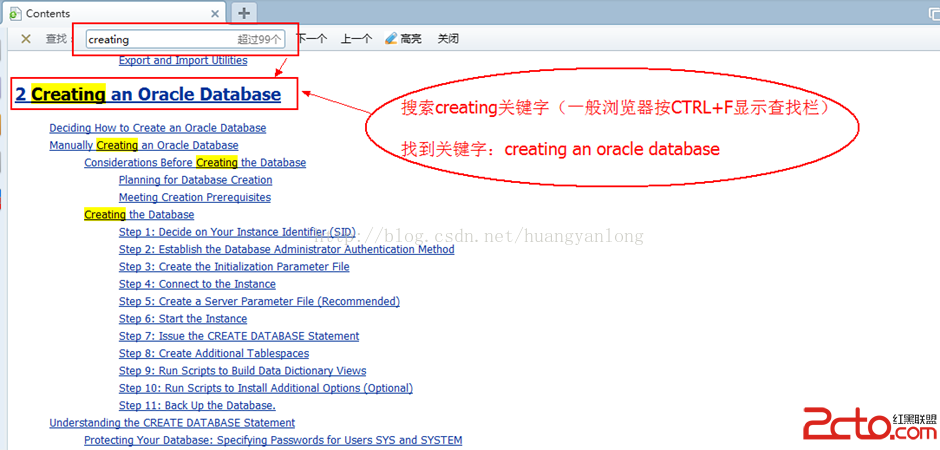Open 'Creating the Database' link

[x=139, y=215]
